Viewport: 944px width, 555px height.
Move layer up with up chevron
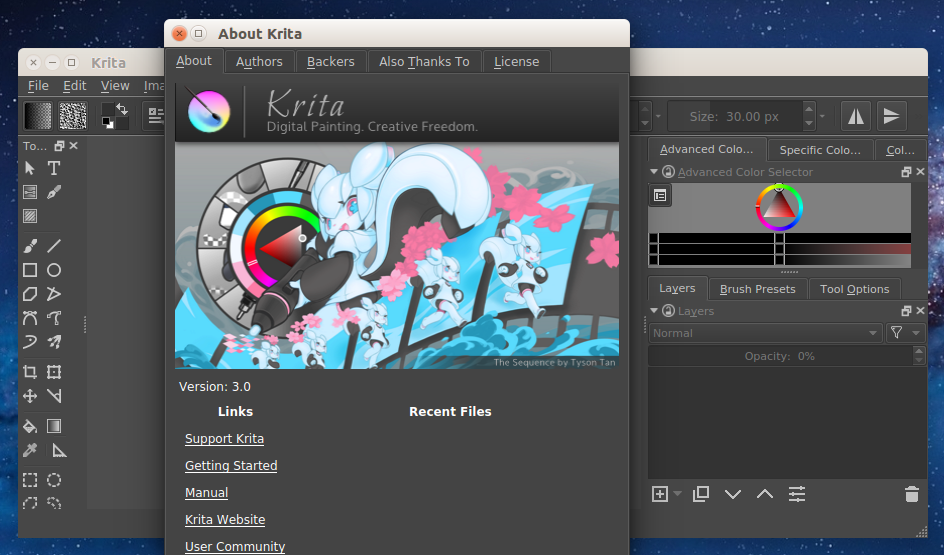pos(765,494)
